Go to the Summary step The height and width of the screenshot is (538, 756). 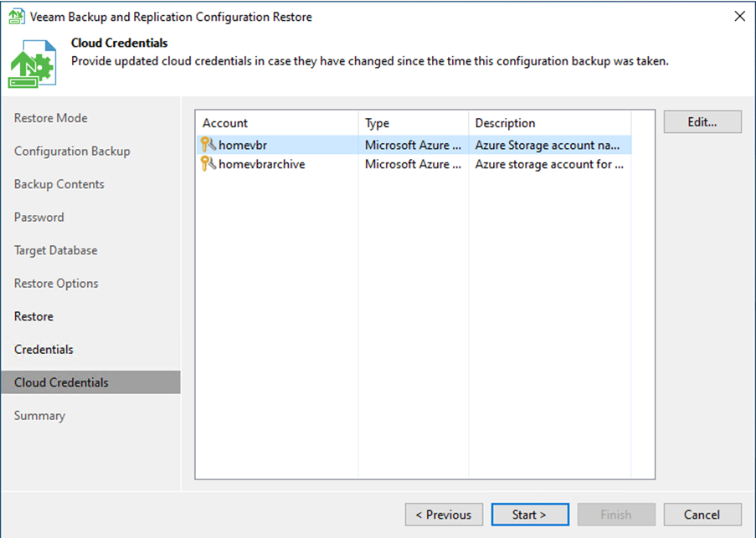(x=39, y=416)
